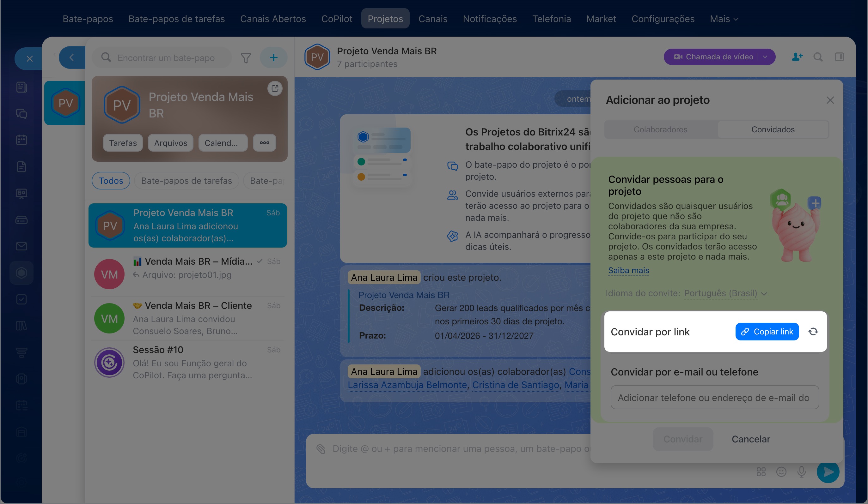Screen dimensions: 868x504
Task: Open Configurações in the top menu
Action: (663, 19)
